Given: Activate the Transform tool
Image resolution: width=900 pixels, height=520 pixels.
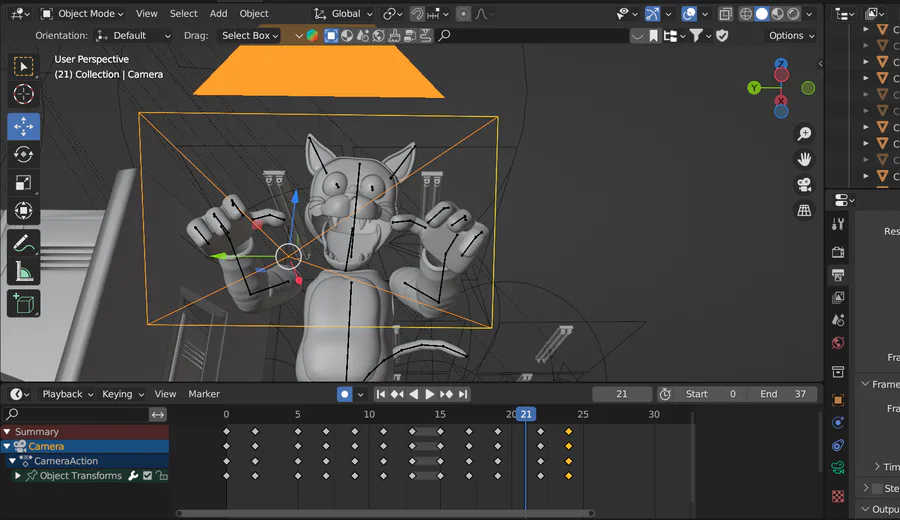Looking at the screenshot, I should point(24,211).
